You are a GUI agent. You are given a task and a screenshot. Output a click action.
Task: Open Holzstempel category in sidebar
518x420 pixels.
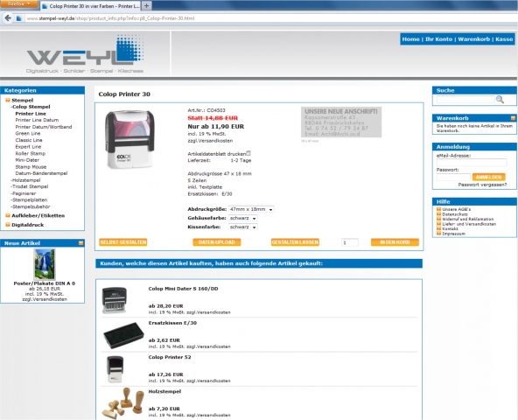pos(25,180)
